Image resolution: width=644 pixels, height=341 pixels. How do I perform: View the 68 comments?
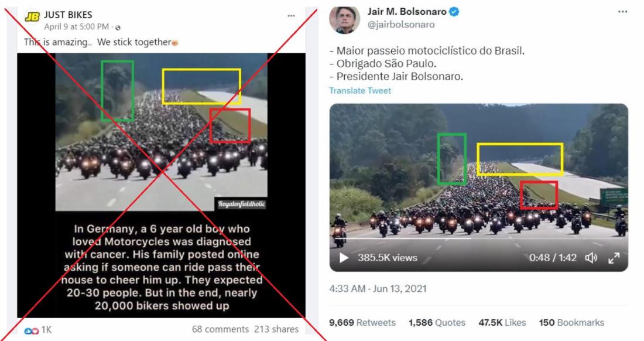[x=220, y=329]
